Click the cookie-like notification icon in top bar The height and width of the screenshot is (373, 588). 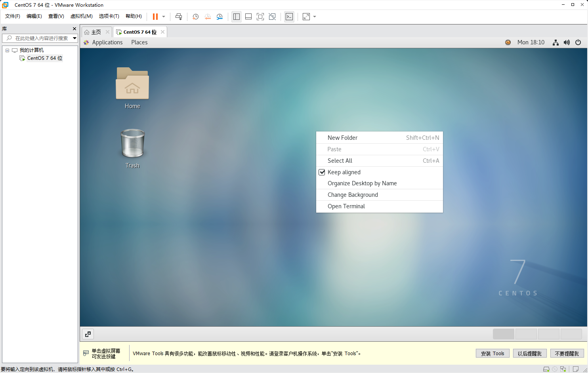pyautogui.click(x=508, y=42)
